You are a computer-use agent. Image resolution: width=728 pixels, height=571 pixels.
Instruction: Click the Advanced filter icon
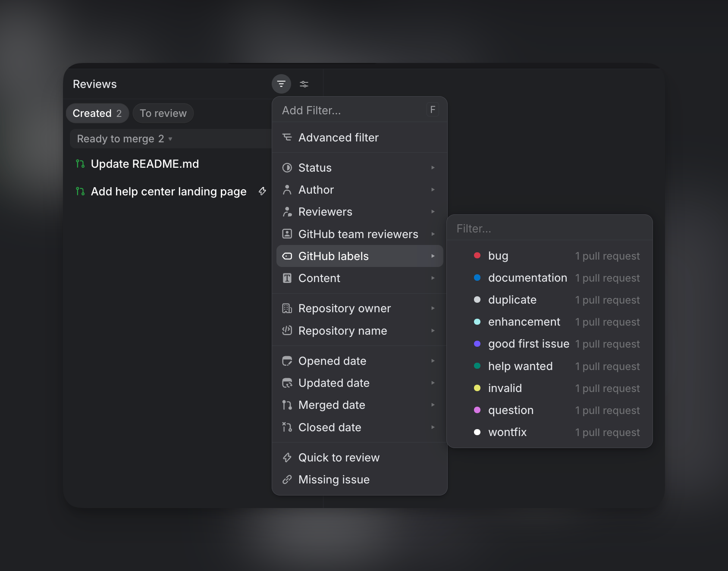287,138
